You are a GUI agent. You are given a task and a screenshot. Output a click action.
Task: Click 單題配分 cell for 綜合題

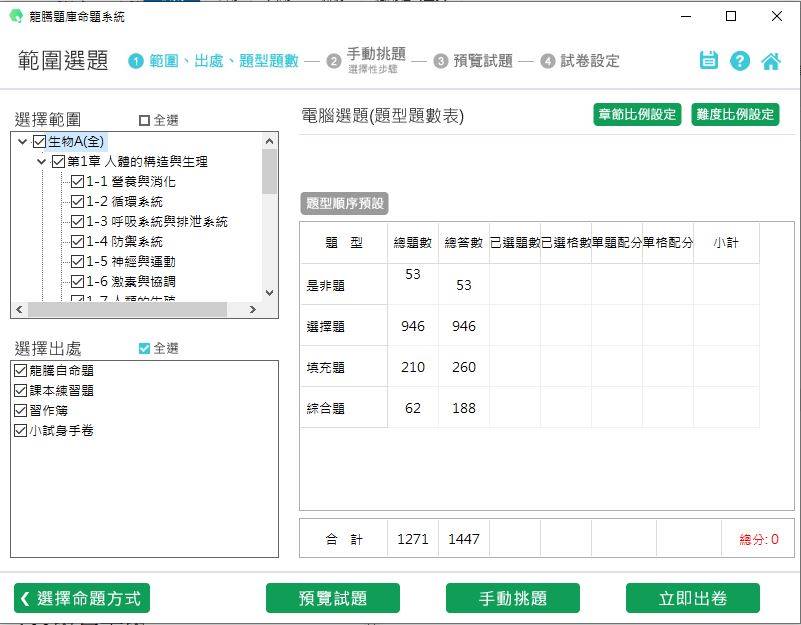[x=617, y=407]
